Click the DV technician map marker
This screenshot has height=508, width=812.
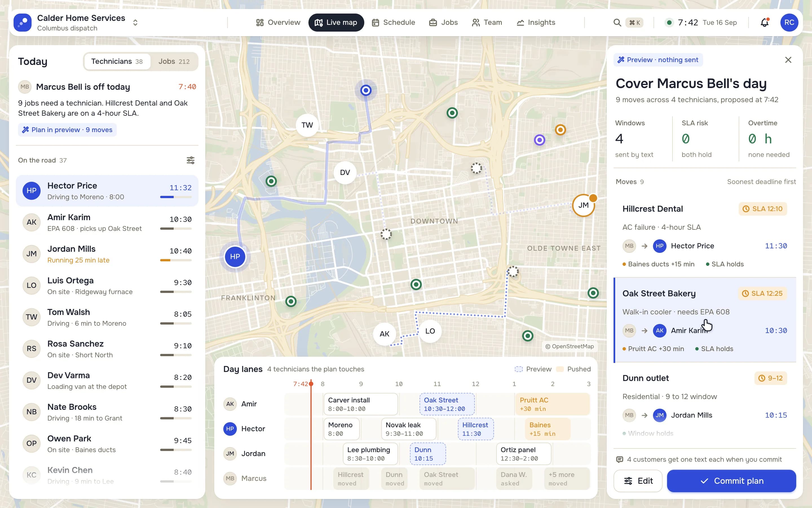345,173
